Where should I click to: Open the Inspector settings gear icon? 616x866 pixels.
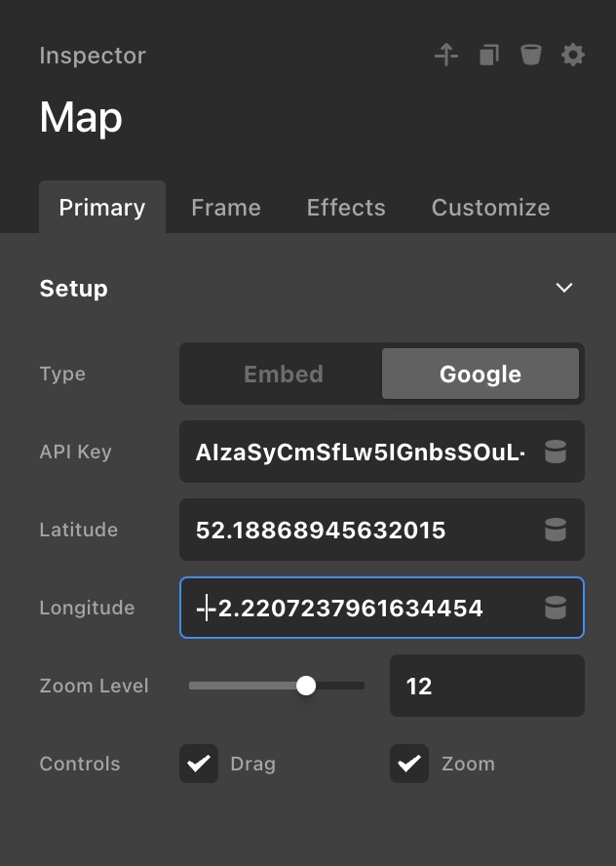tap(573, 55)
